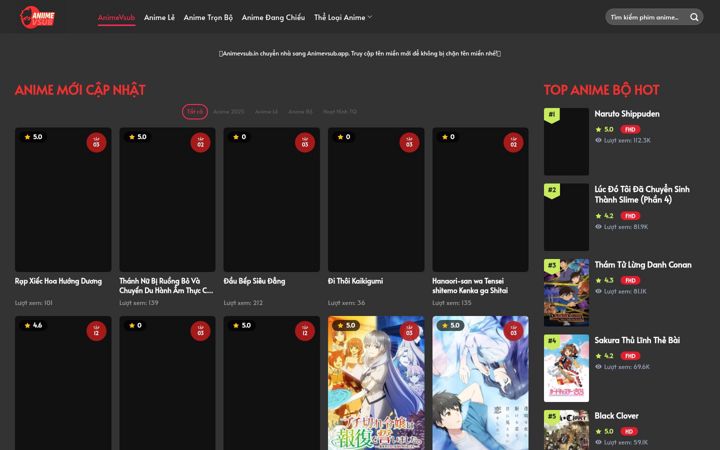Select the Anime Lẻ filter tab
The image size is (720, 450).
266,112
